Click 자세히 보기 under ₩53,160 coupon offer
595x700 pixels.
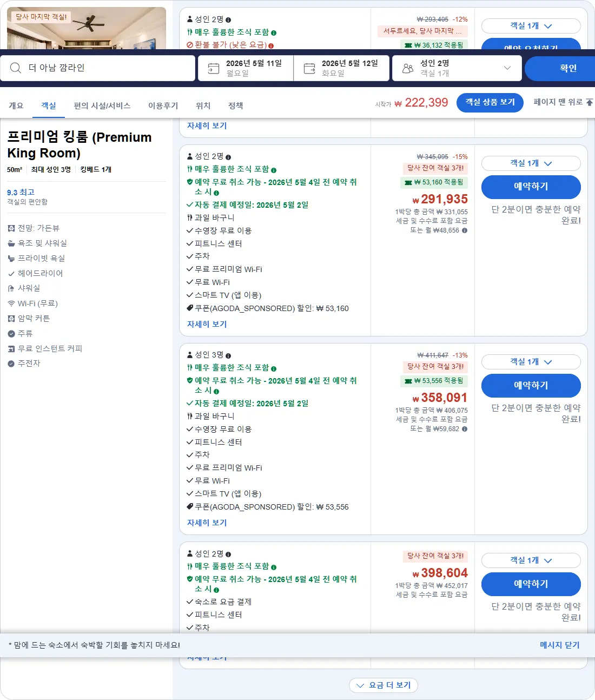coord(207,324)
